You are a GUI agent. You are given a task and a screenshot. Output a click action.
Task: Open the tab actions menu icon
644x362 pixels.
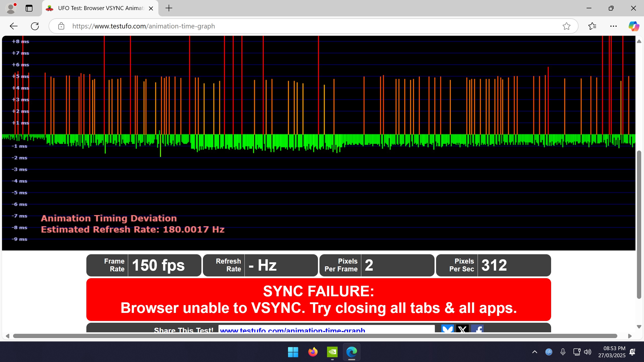29,8
